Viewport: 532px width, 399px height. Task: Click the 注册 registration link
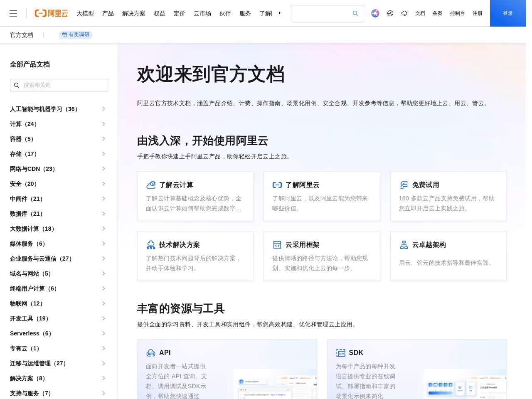477,13
